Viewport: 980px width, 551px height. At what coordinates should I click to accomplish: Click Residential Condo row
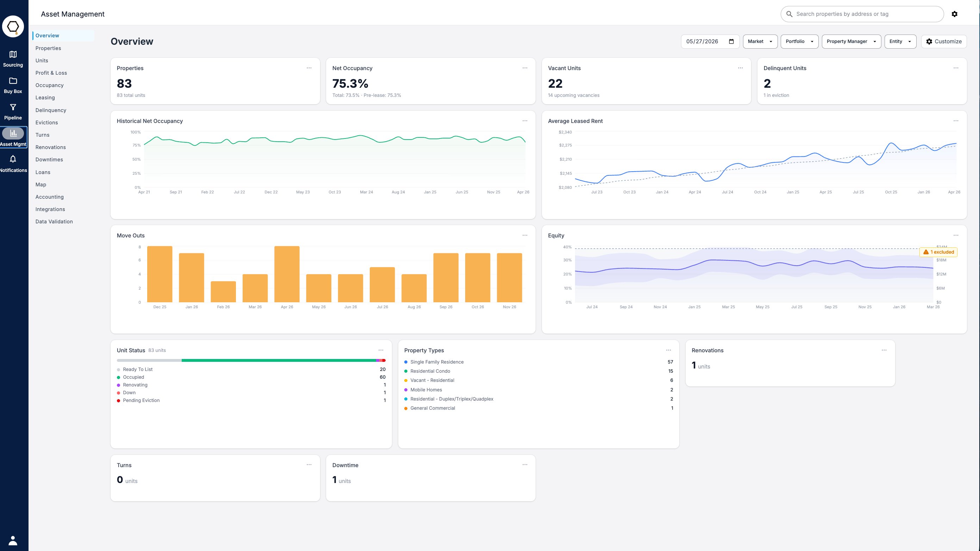(x=539, y=371)
